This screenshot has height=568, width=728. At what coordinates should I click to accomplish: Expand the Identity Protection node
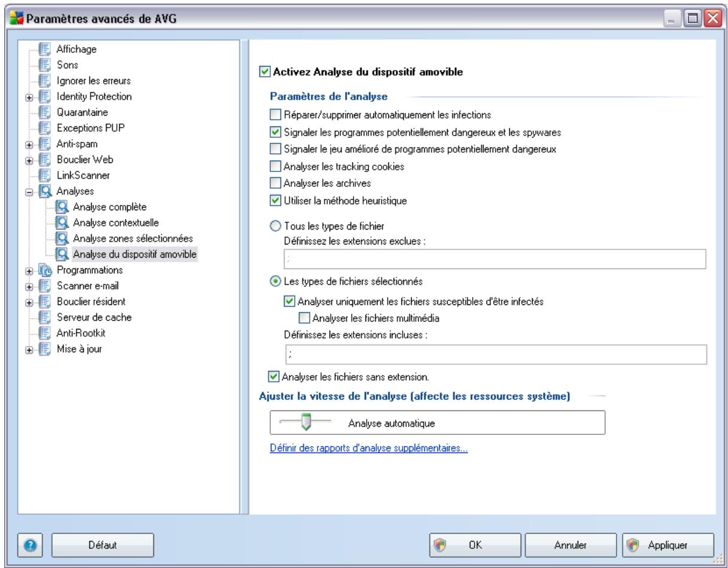[28, 96]
